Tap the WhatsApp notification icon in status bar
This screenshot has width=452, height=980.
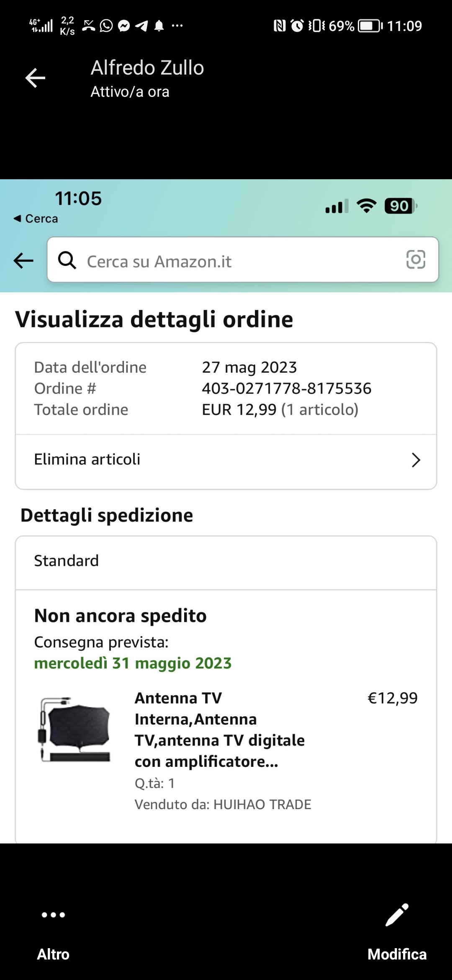pyautogui.click(x=106, y=26)
